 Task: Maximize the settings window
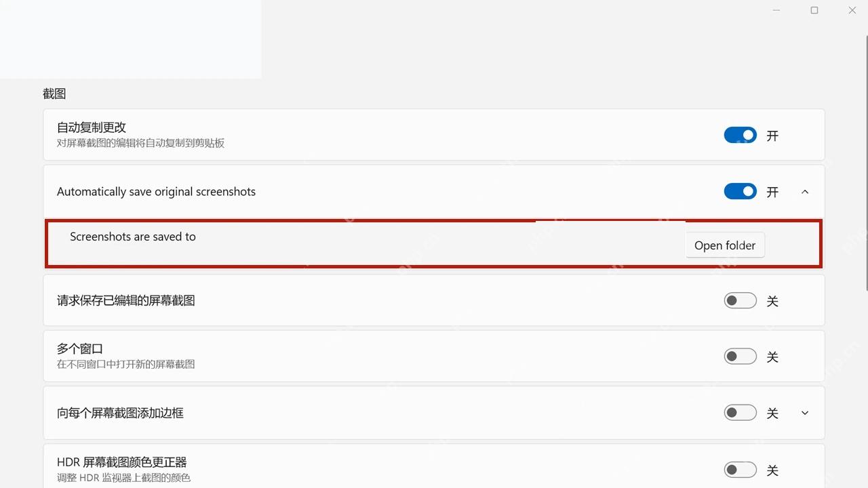click(x=814, y=10)
